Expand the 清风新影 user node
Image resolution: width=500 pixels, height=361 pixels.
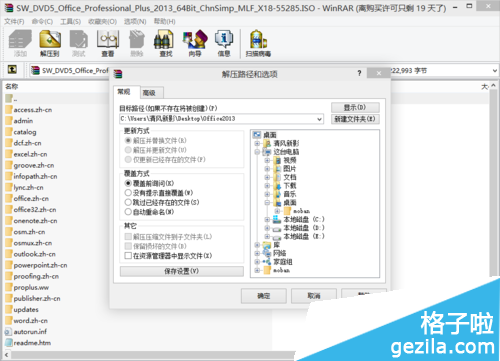tap(257, 143)
